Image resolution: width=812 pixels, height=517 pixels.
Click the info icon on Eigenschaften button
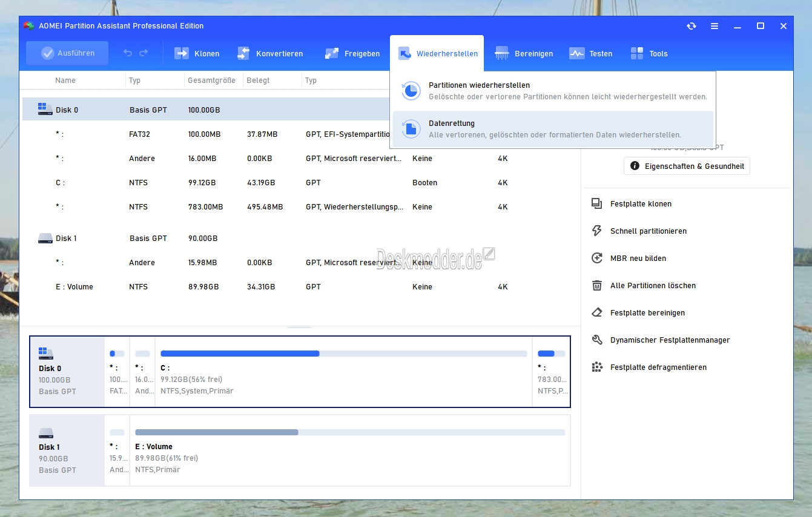pos(635,166)
